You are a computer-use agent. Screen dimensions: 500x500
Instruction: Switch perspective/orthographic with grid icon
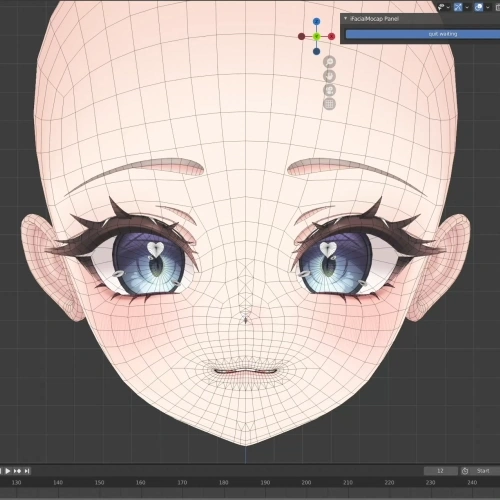329,104
